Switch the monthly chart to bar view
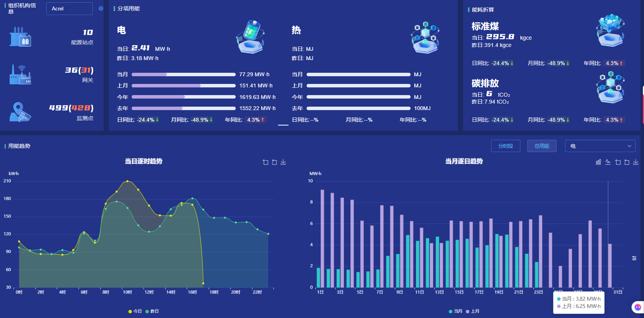 click(598, 162)
